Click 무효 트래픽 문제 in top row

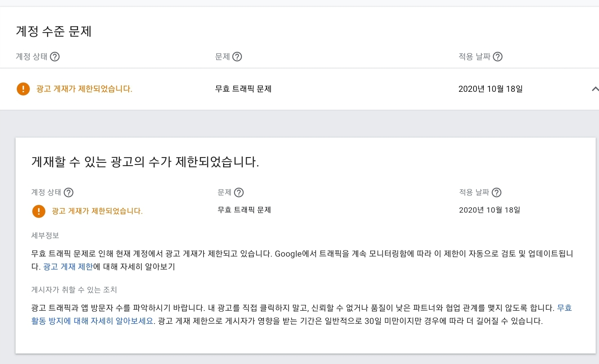click(244, 89)
